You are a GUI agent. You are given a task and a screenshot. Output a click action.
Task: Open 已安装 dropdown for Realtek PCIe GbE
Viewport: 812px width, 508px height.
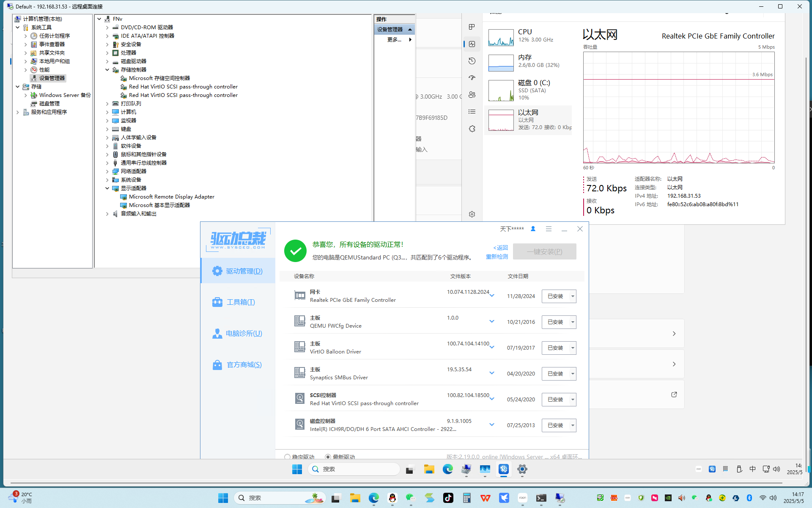click(x=573, y=296)
